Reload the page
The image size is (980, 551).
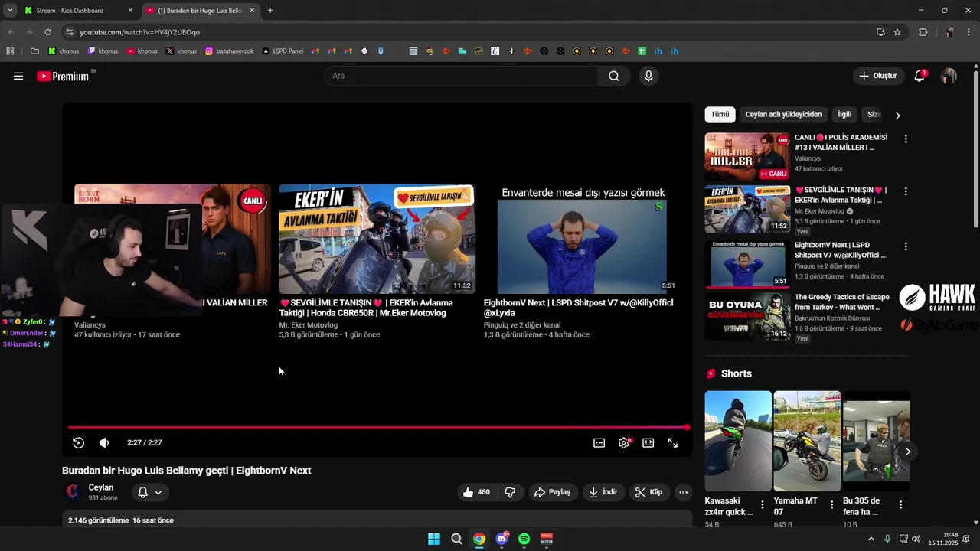coord(47,32)
